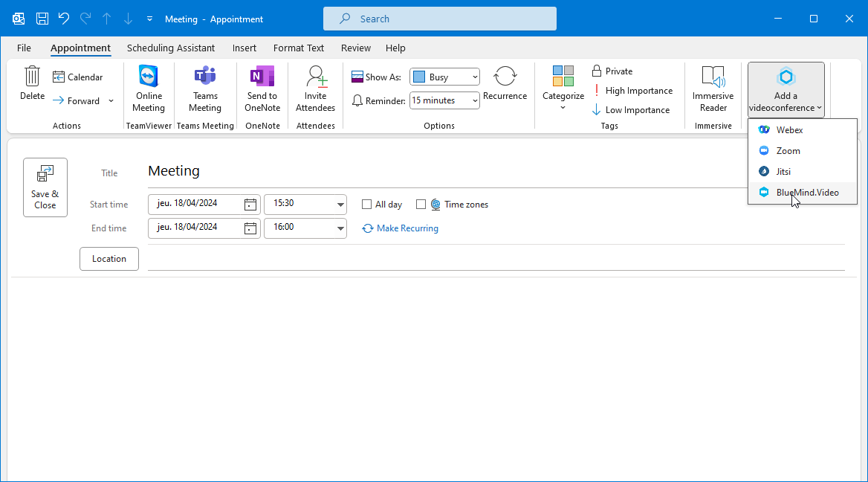The width and height of the screenshot is (868, 482).
Task: Click Send to OneNote icon
Action: click(262, 77)
